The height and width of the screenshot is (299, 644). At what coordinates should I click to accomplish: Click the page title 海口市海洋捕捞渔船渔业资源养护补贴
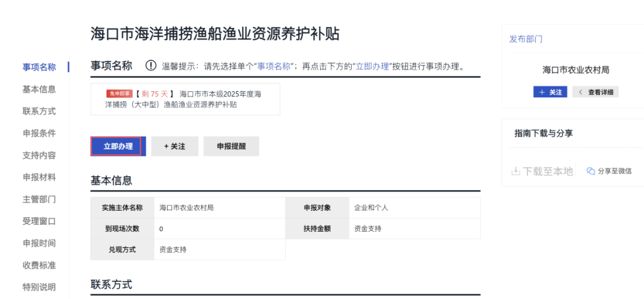[215, 34]
